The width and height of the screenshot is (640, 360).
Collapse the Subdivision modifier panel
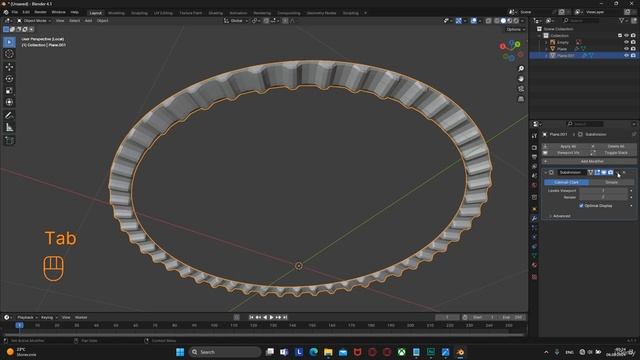point(545,173)
